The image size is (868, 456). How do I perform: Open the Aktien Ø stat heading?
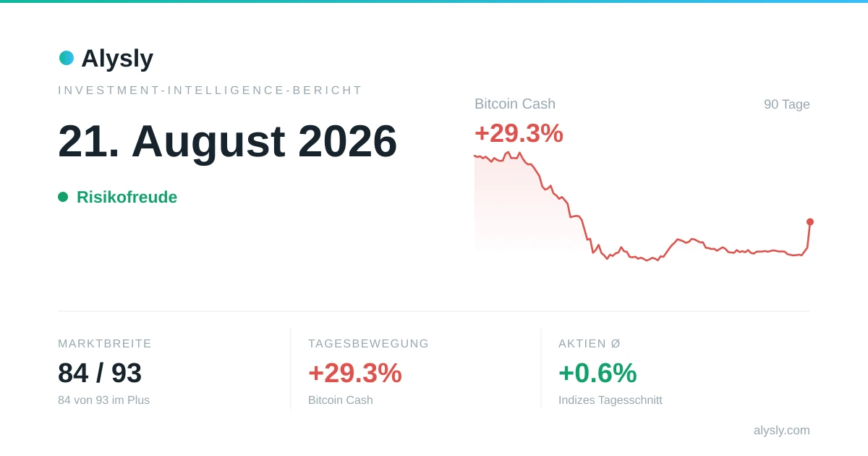click(590, 344)
